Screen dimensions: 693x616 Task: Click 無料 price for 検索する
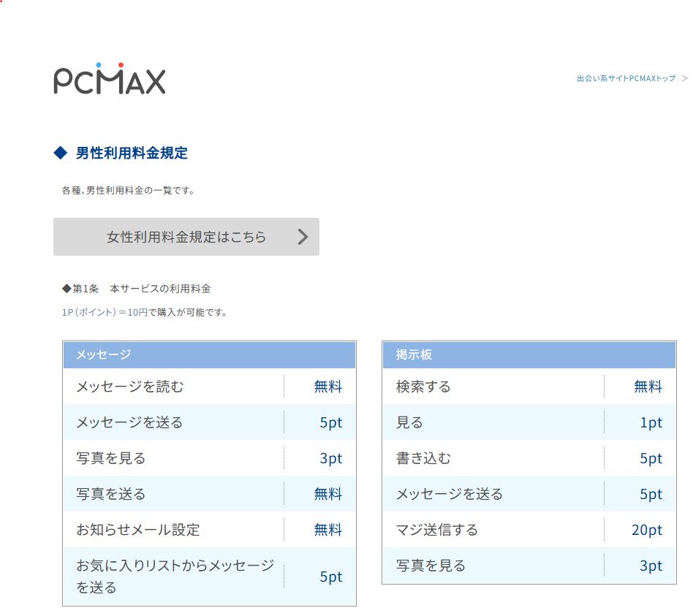click(x=648, y=387)
